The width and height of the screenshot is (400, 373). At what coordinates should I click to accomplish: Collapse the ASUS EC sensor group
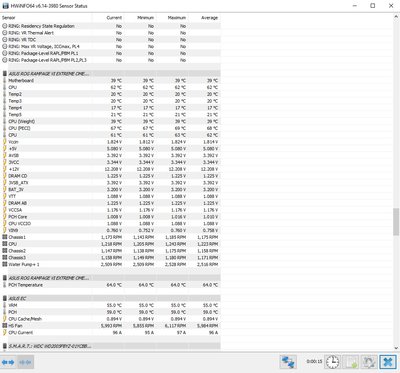[x=110, y=298]
